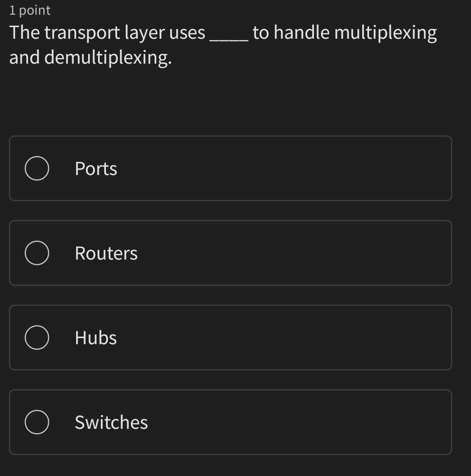Image resolution: width=471 pixels, height=476 pixels.
Task: Click the Ports answer option box
Action: (230, 168)
